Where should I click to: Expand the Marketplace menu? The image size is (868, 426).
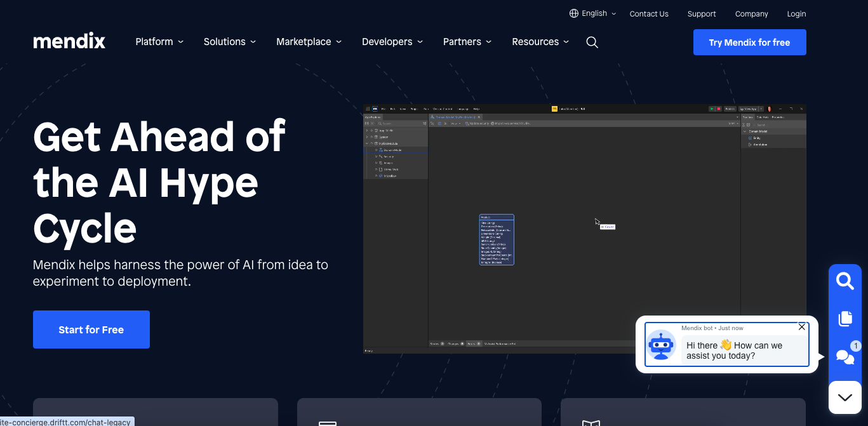(309, 42)
